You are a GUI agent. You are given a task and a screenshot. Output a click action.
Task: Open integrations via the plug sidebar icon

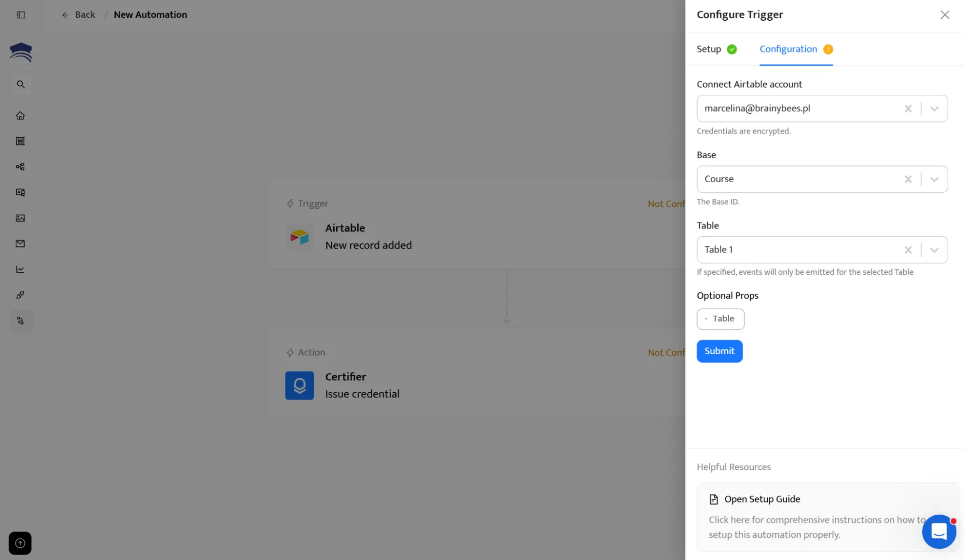pos(20,295)
